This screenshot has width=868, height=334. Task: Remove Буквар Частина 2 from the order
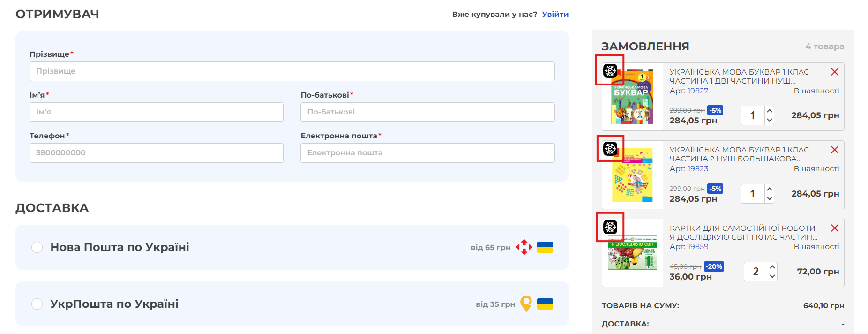834,150
